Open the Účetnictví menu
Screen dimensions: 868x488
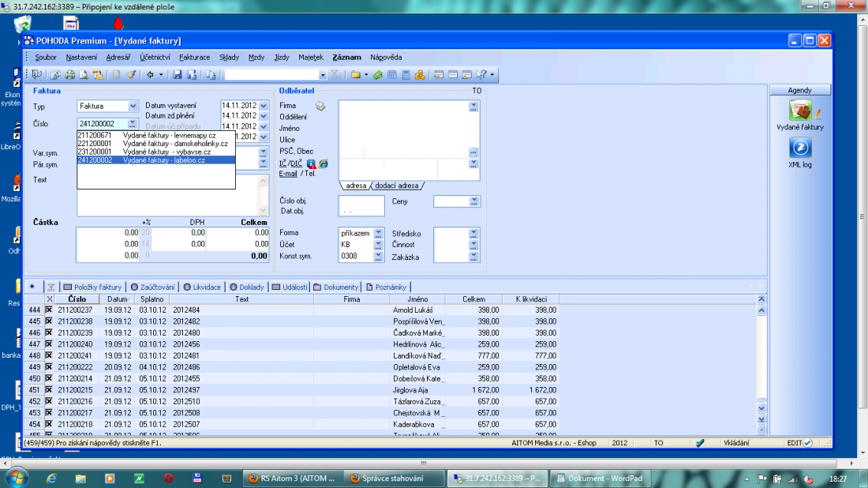[155, 57]
